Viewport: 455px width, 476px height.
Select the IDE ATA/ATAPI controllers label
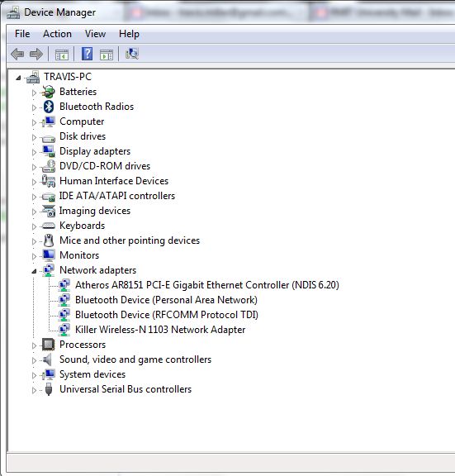click(x=117, y=196)
